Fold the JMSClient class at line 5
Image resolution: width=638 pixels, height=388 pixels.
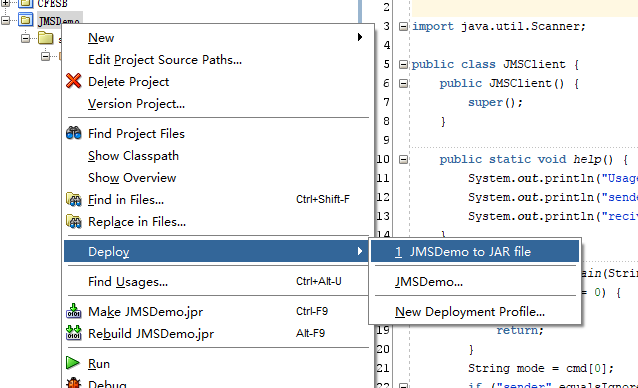pos(403,65)
